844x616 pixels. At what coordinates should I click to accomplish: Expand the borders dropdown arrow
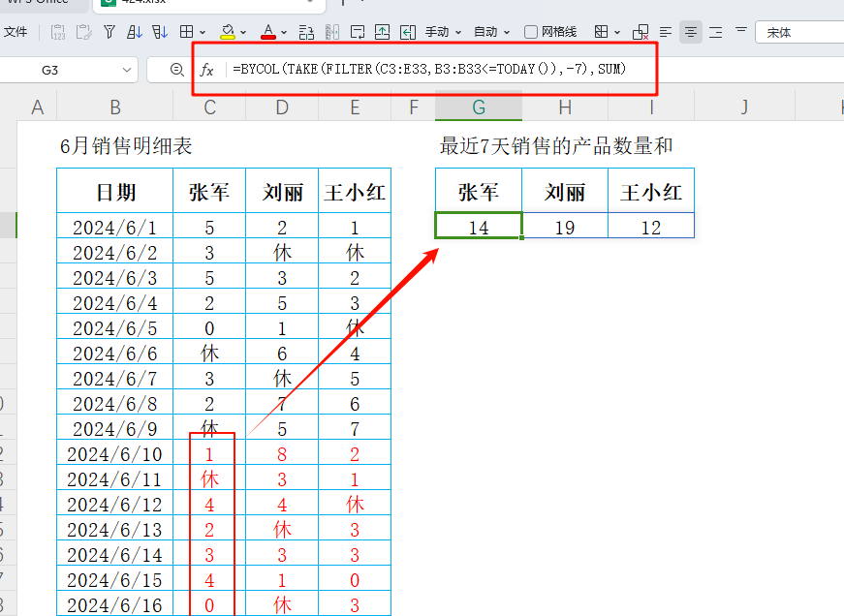click(203, 33)
